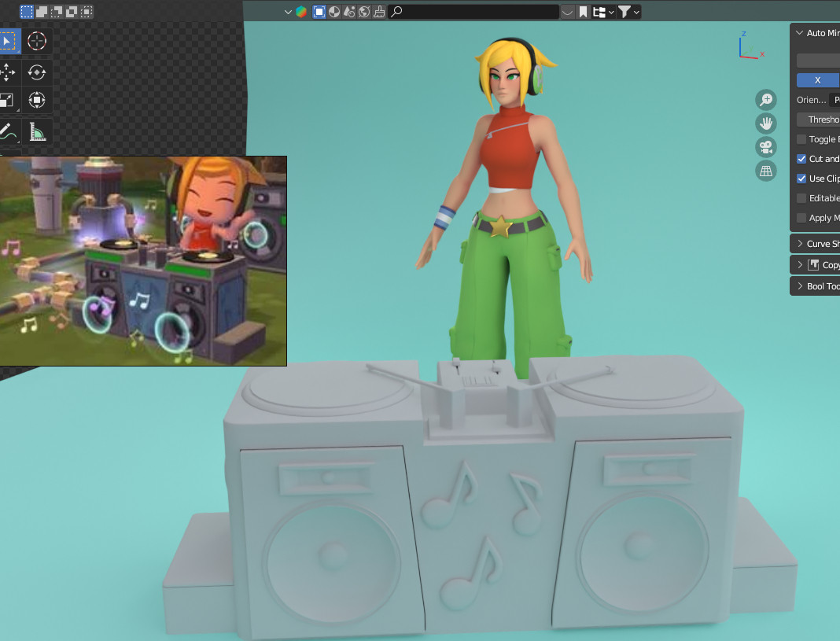Viewport: 840px width, 641px height.
Task: Open the hierarchy display dropdown
Action: point(603,12)
